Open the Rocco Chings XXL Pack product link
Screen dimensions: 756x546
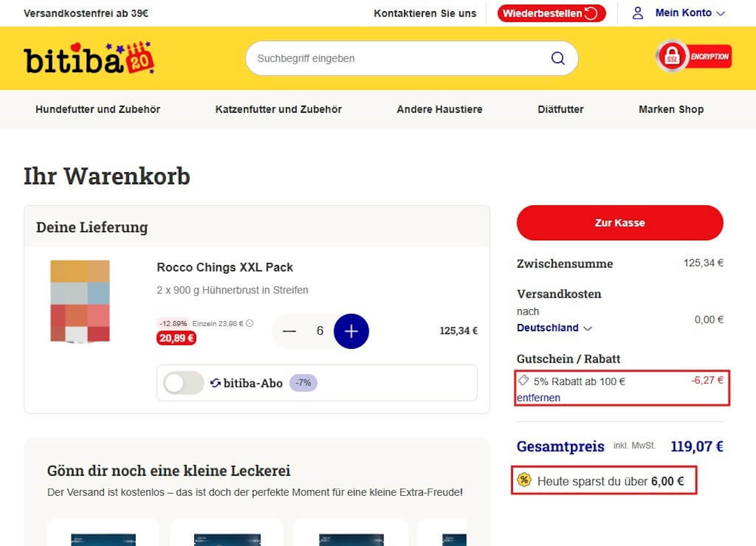tap(225, 267)
